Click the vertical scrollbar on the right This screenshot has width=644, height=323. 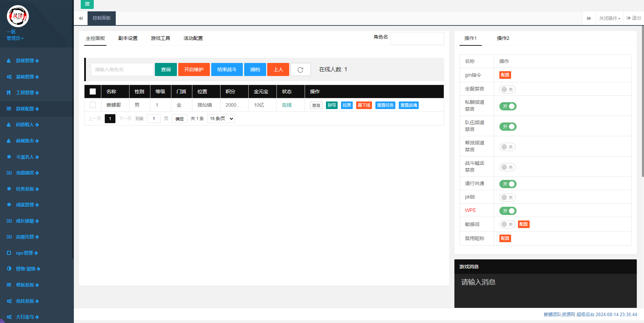coord(642,103)
